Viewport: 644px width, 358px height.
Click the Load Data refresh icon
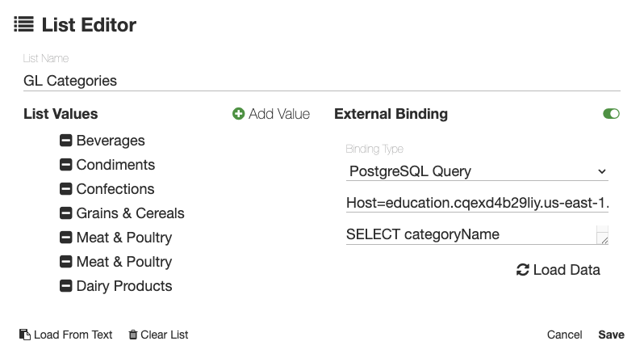[522, 270]
